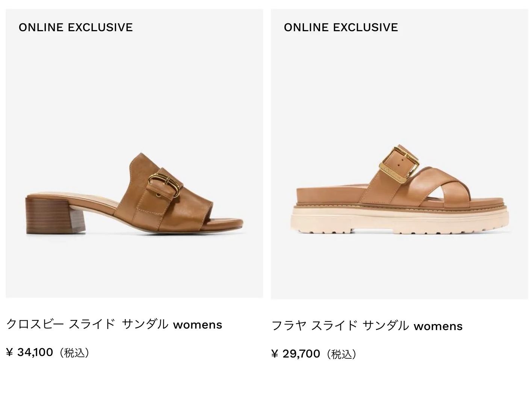Select the ¥ 29,700 price text
This screenshot has width=532, height=394.
coord(296,354)
